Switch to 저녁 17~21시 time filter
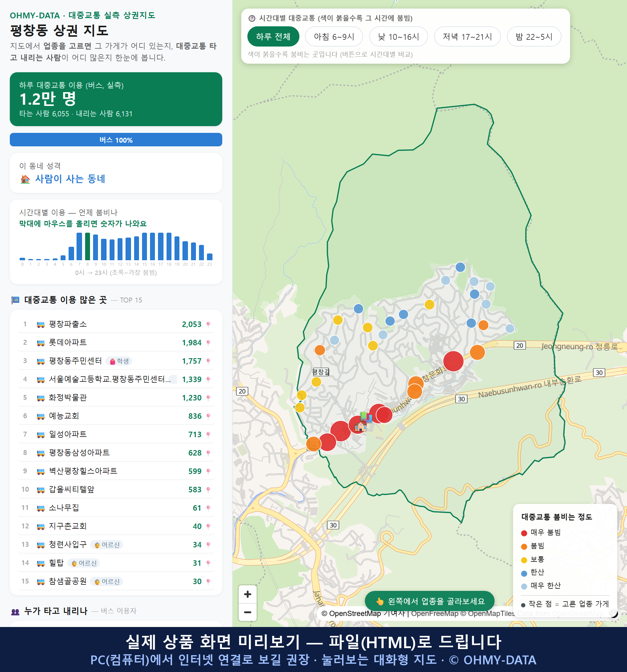This screenshot has height=672, width=627. [467, 36]
